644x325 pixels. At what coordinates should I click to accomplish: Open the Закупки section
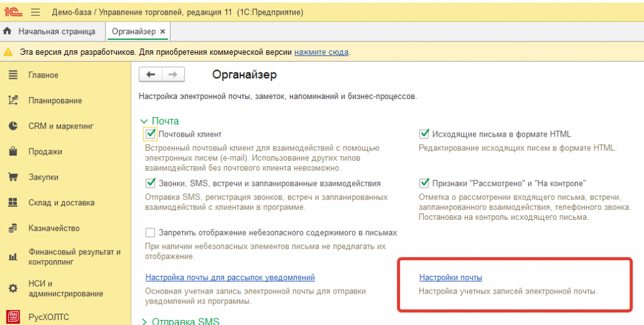43,178
